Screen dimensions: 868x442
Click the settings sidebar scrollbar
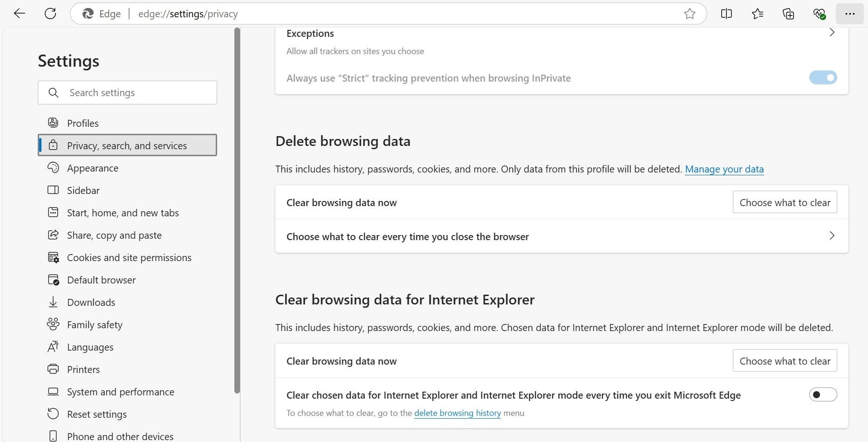coord(237,210)
